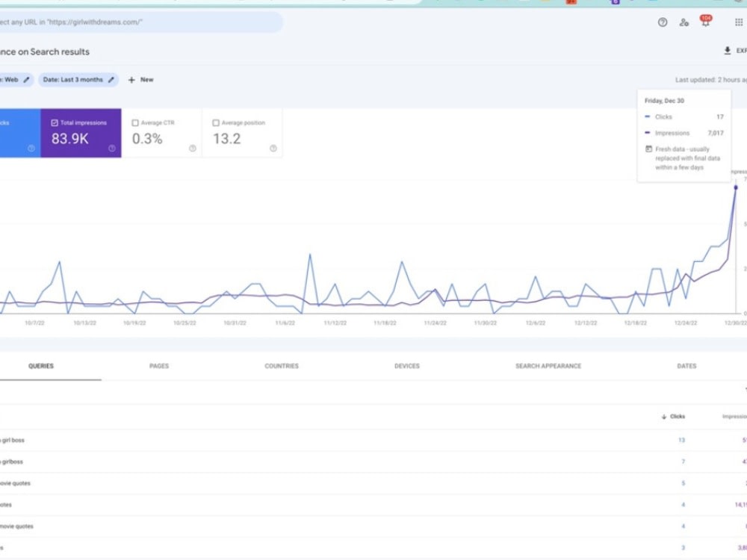Switch to the Search Appearance tab

pos(548,366)
